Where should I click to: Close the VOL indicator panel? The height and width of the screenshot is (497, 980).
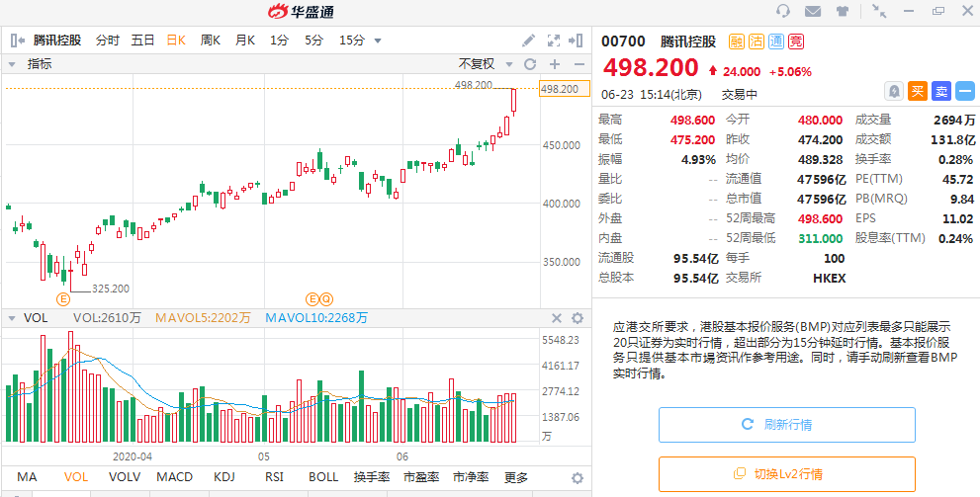click(556, 318)
